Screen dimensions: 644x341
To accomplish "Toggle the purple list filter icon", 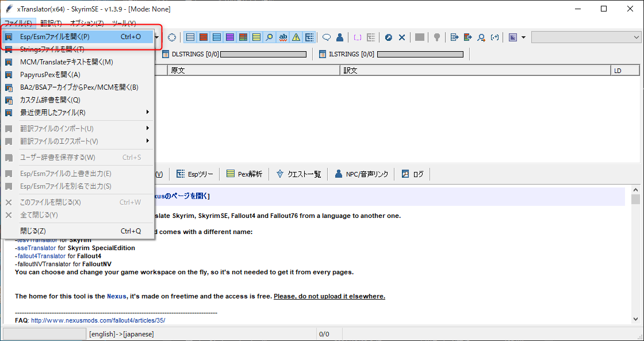I will pos(229,37).
